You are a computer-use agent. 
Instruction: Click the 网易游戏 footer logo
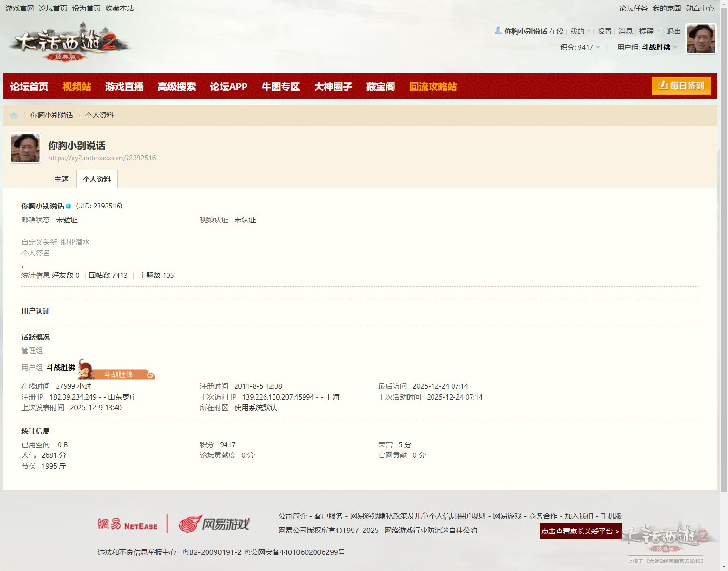pos(214,524)
